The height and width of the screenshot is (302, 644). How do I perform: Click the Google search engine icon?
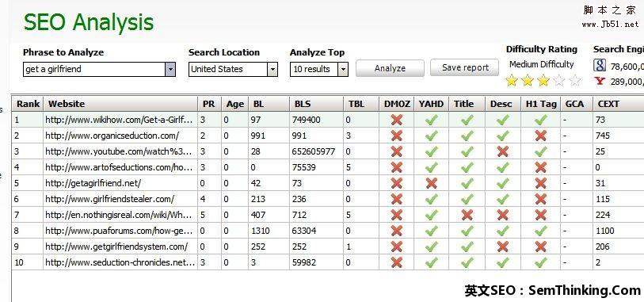click(600, 65)
